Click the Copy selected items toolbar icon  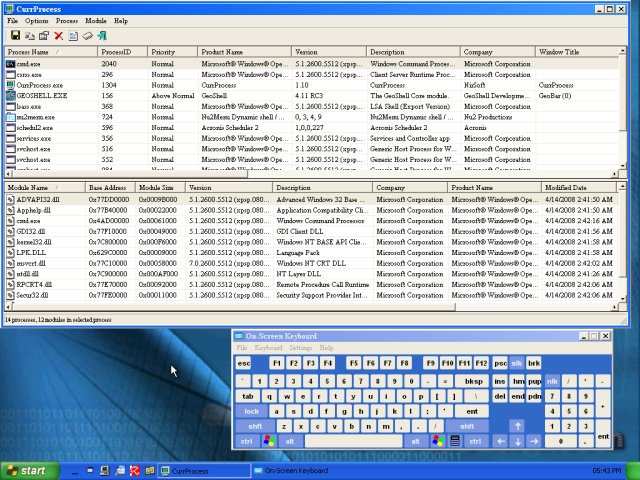pos(30,36)
